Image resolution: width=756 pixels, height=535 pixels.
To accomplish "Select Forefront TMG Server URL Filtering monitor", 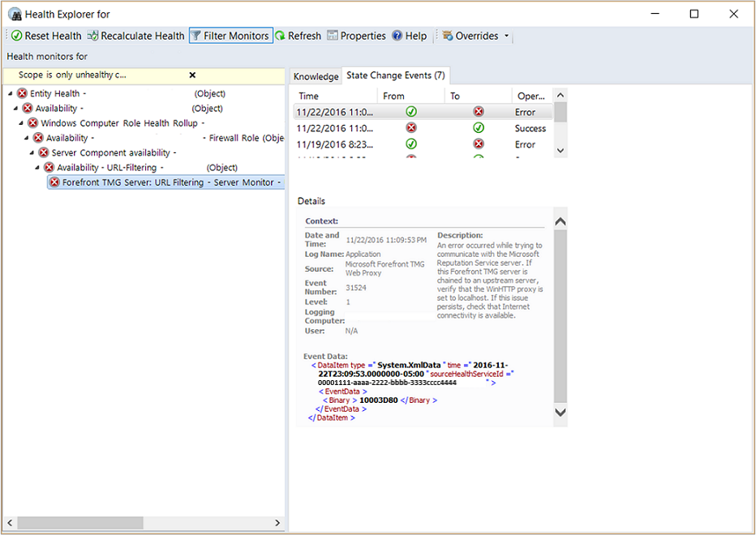I will pos(165,182).
